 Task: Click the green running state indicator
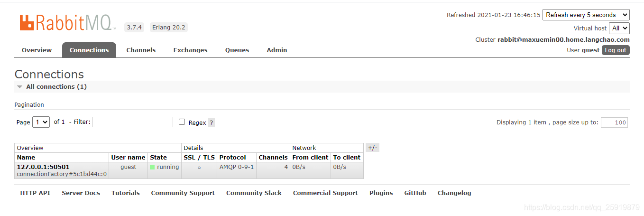coord(152,167)
